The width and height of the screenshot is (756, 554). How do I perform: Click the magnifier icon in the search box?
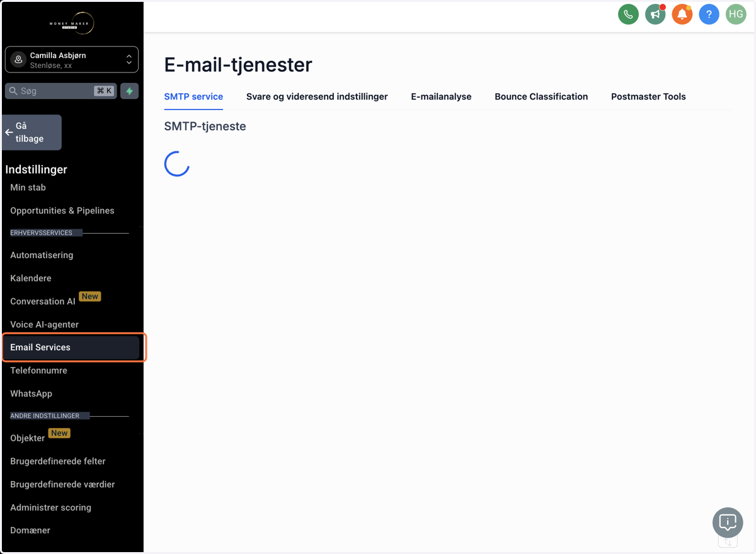(x=13, y=91)
